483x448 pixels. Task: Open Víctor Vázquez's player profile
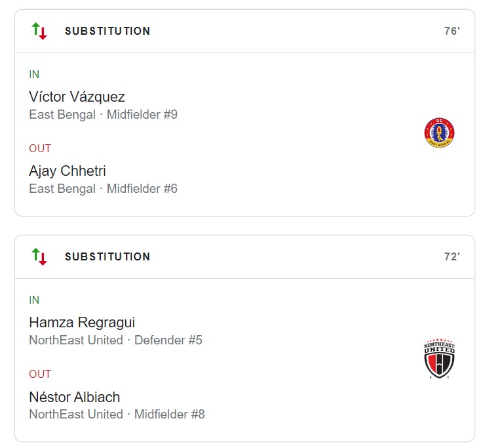click(x=77, y=97)
